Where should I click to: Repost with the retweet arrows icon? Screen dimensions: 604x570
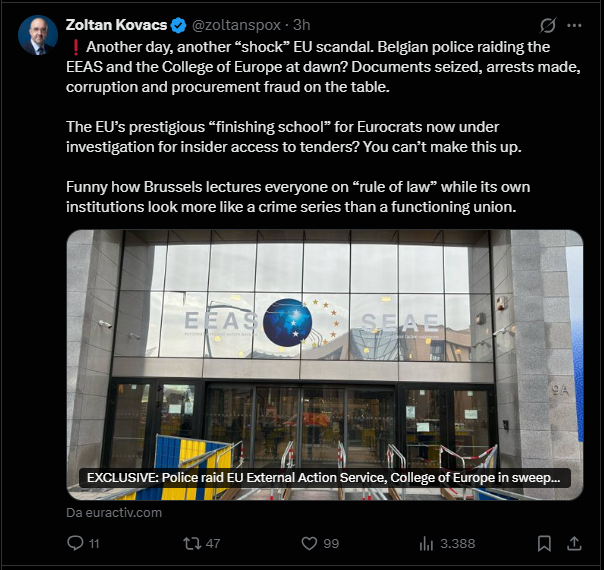click(x=192, y=543)
